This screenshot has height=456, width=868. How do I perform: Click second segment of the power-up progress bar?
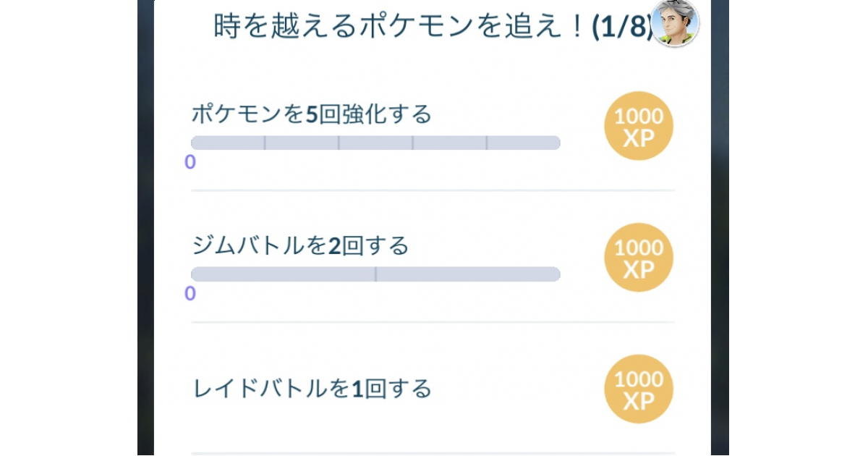coord(302,143)
